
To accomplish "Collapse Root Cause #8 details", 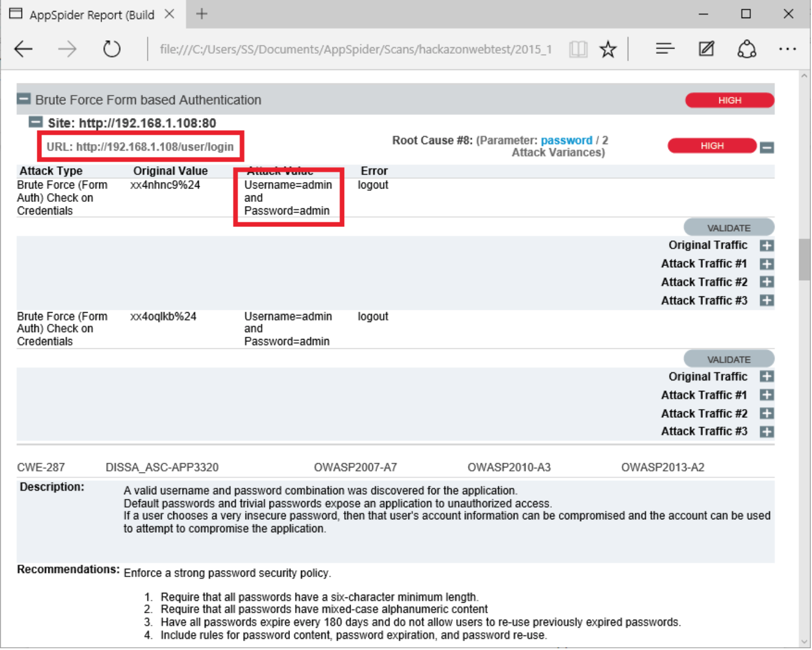I will coord(767,148).
